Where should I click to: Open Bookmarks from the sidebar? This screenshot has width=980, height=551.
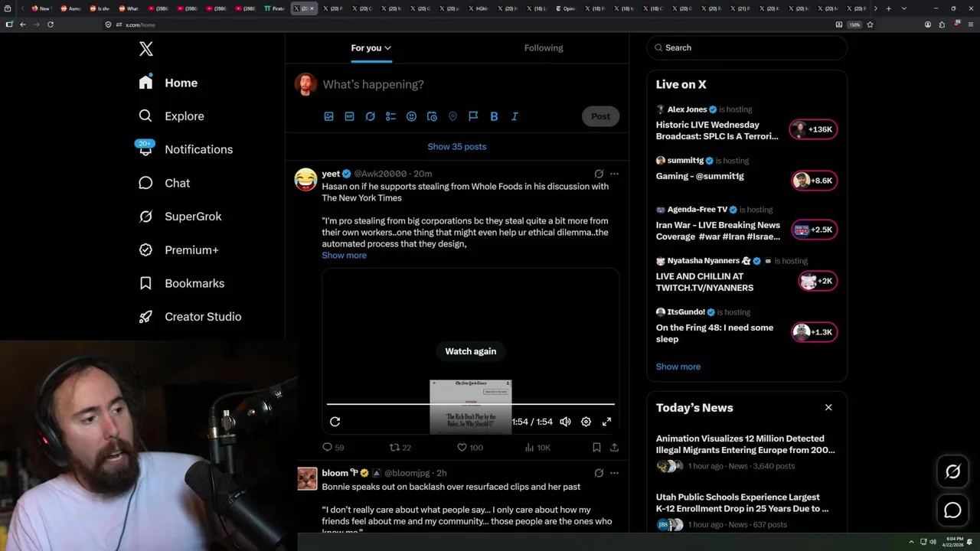[x=181, y=283]
